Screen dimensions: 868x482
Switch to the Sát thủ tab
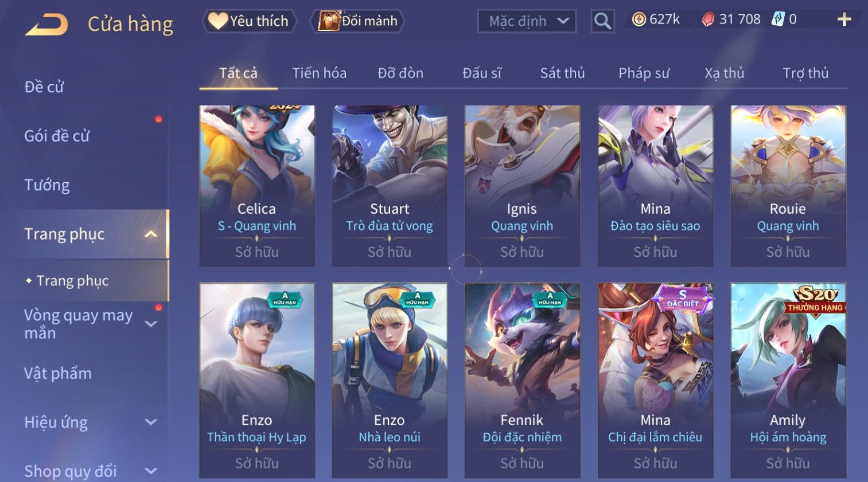click(562, 73)
